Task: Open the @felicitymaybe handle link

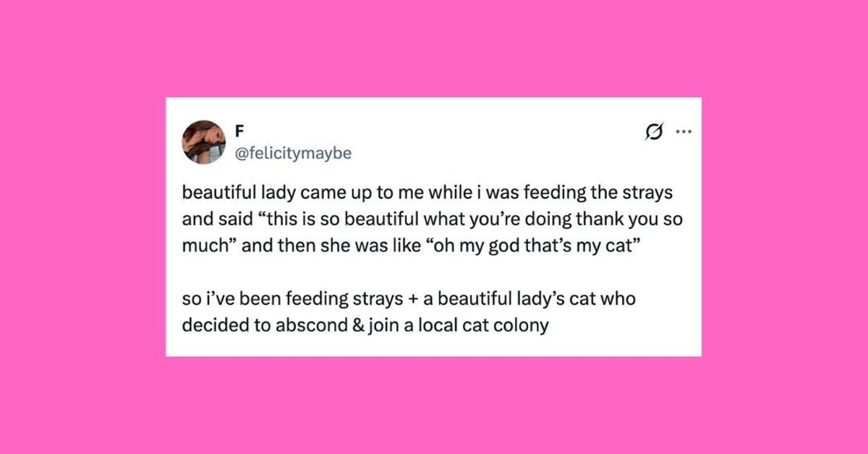Action: 293,153
